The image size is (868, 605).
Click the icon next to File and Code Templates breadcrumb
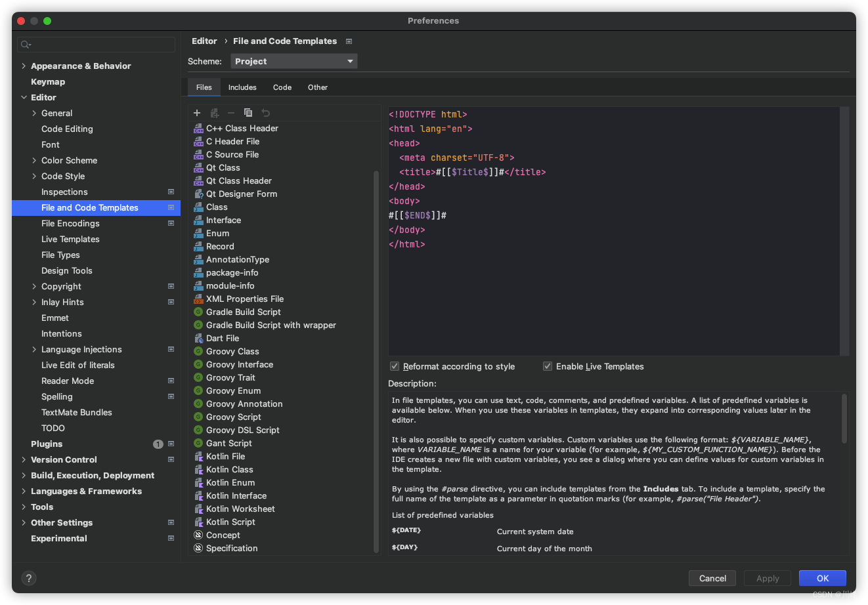(349, 41)
